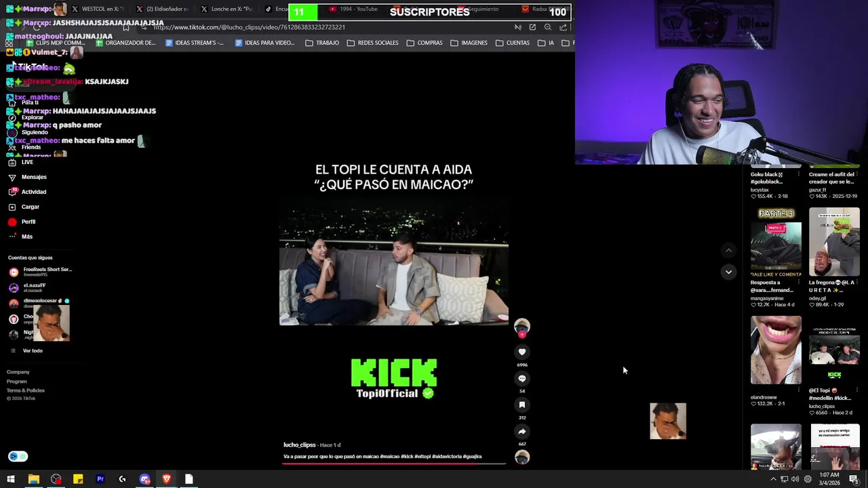Click the zoom magnifier in address bar

tap(548, 27)
